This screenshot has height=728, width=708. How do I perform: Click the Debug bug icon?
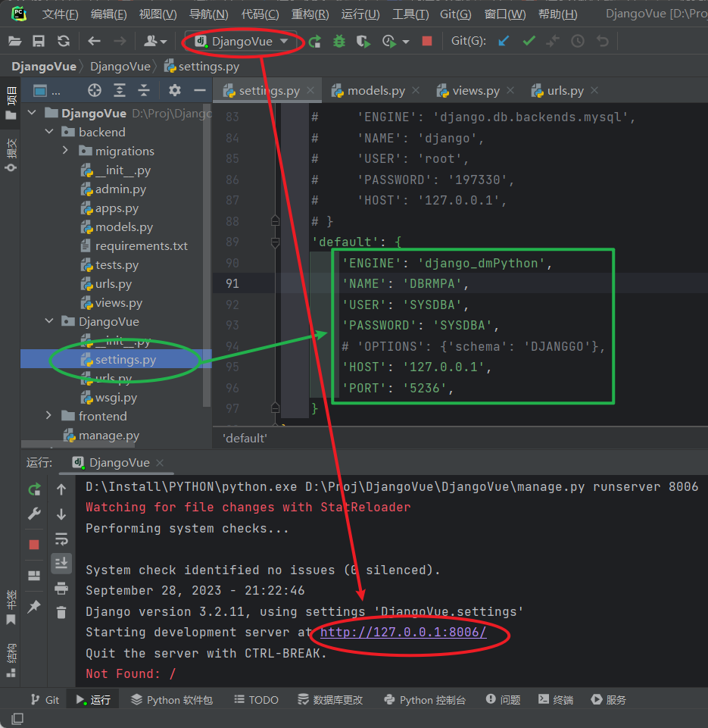339,42
